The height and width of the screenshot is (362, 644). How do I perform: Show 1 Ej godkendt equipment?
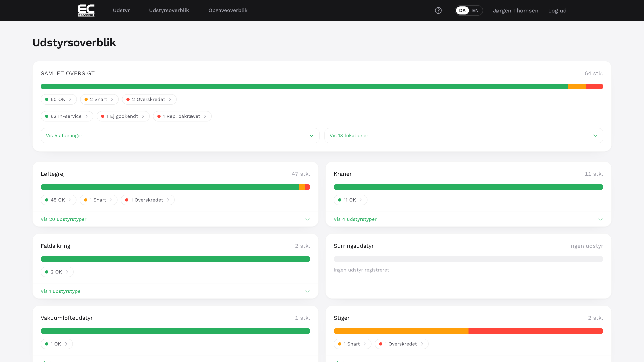[x=123, y=116]
